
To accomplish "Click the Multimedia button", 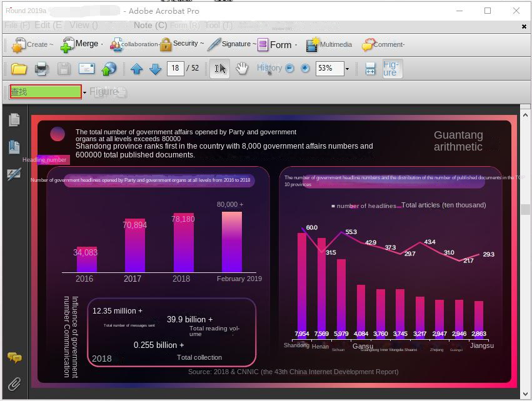I will 329,44.
